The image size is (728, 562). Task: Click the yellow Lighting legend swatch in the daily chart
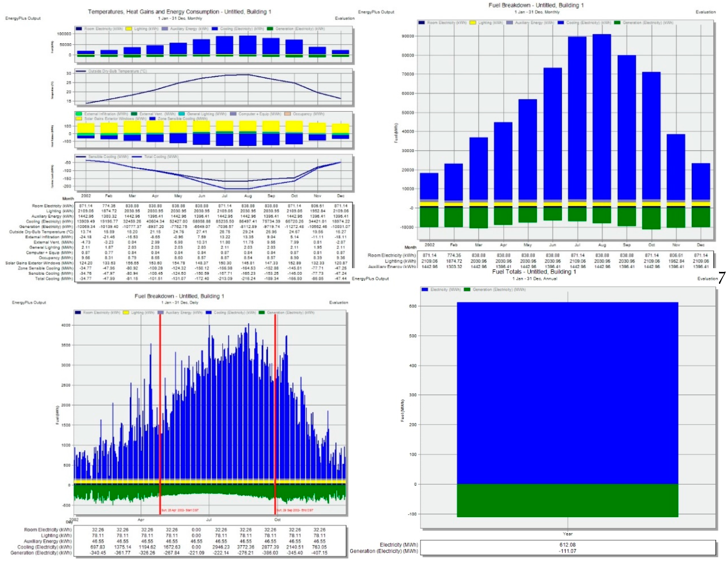[126, 312]
